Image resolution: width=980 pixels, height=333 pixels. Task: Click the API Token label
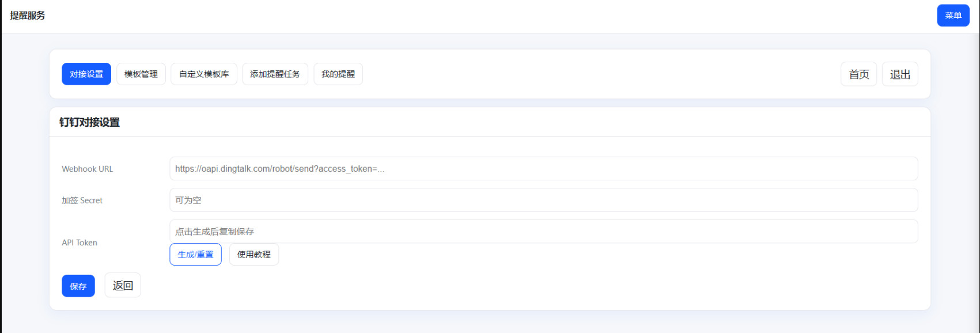pyautogui.click(x=80, y=243)
